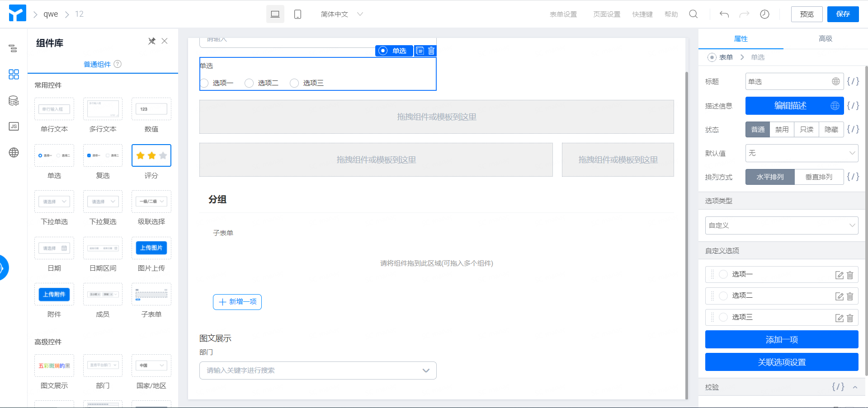Screen dimensions: 868x408
Task: Open 表单设置 in the top bar
Action: click(563, 14)
